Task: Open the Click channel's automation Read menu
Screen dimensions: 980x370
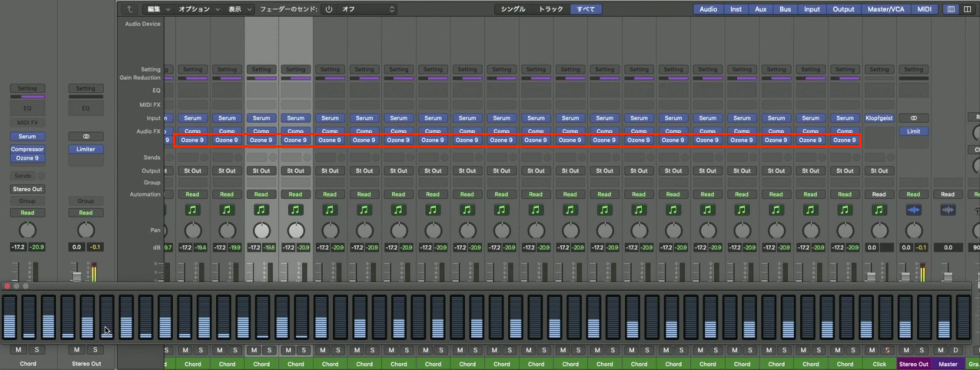Action: 879,195
